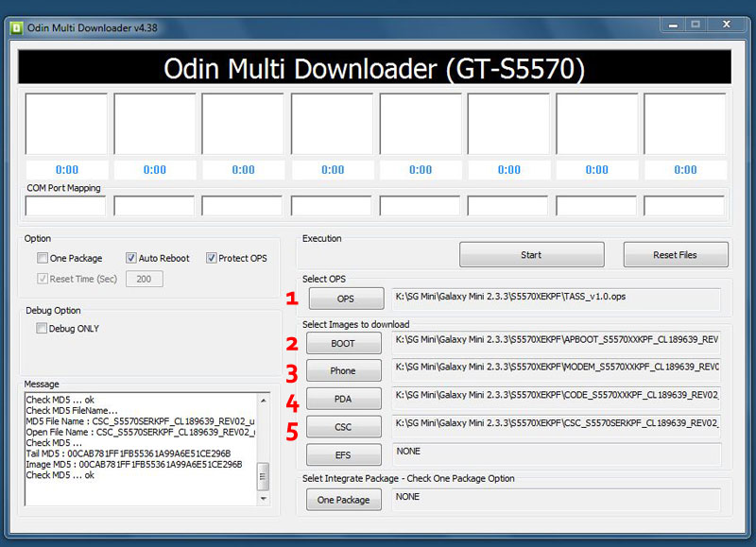The image size is (756, 547).
Task: Click the BOOT image select button
Action: point(343,343)
